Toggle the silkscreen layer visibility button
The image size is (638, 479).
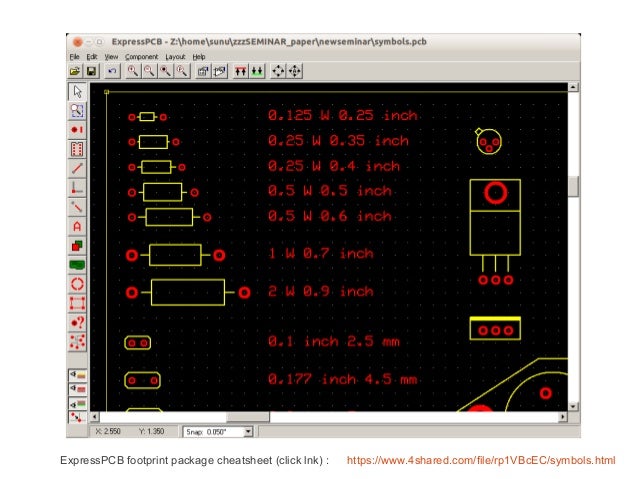coord(77,375)
